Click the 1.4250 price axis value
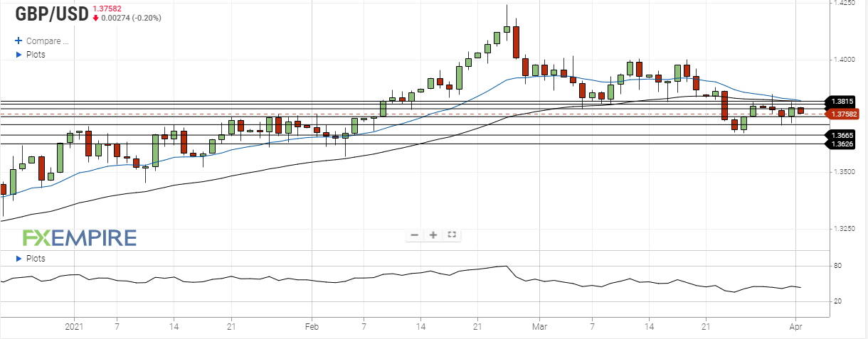Screen dimensions: 868x339 [x=844, y=4]
